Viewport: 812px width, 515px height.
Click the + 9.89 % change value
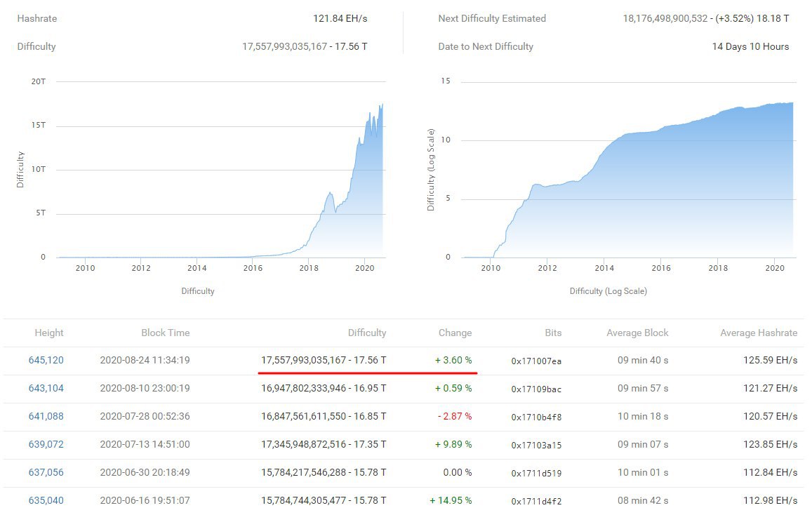(453, 444)
